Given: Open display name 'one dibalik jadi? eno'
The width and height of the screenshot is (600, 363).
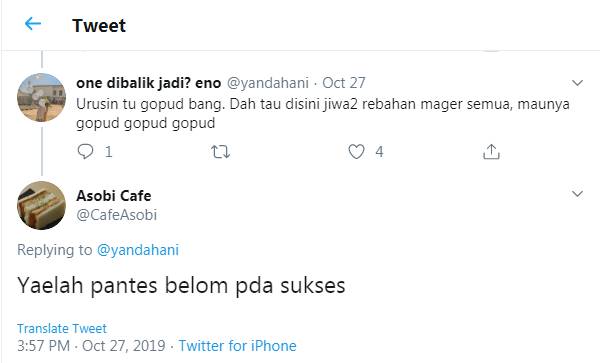Looking at the screenshot, I should 148,83.
